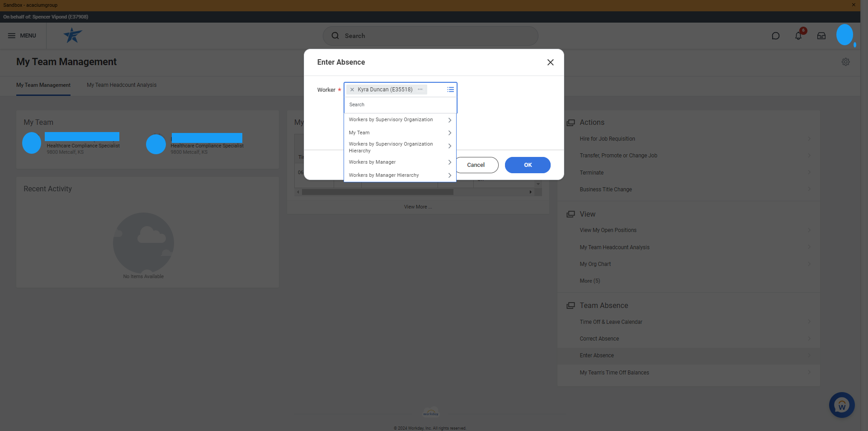Close the Sandbox banner with X
Viewport: 868px width, 431px height.
[x=854, y=5]
